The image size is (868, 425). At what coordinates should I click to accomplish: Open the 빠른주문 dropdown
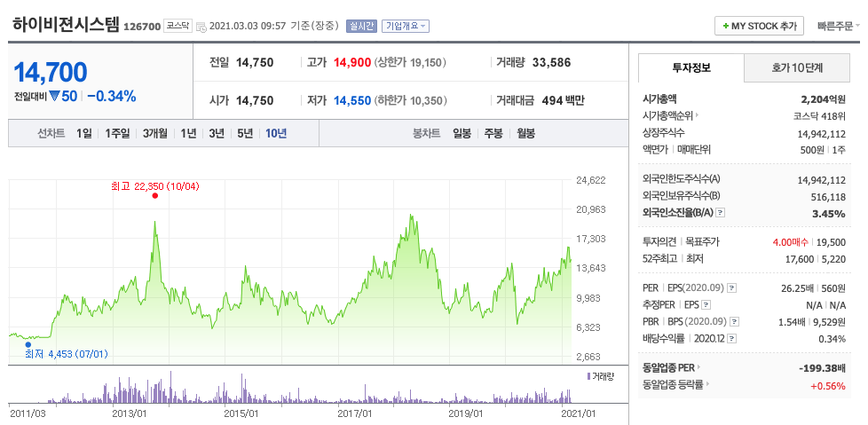coord(838,26)
